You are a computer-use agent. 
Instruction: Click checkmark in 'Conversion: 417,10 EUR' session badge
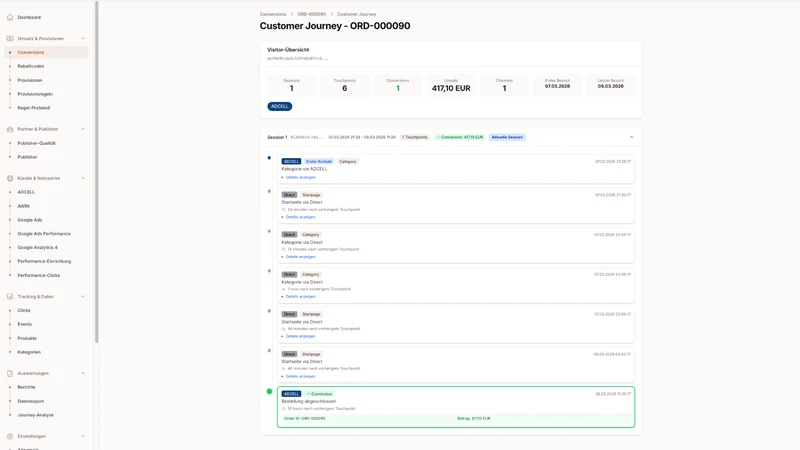click(x=438, y=137)
